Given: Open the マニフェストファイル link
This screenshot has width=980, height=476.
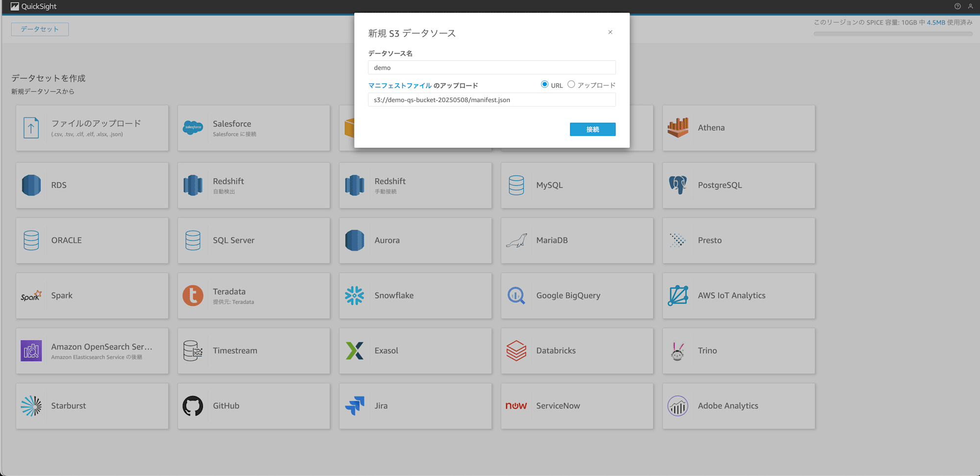Looking at the screenshot, I should 400,85.
